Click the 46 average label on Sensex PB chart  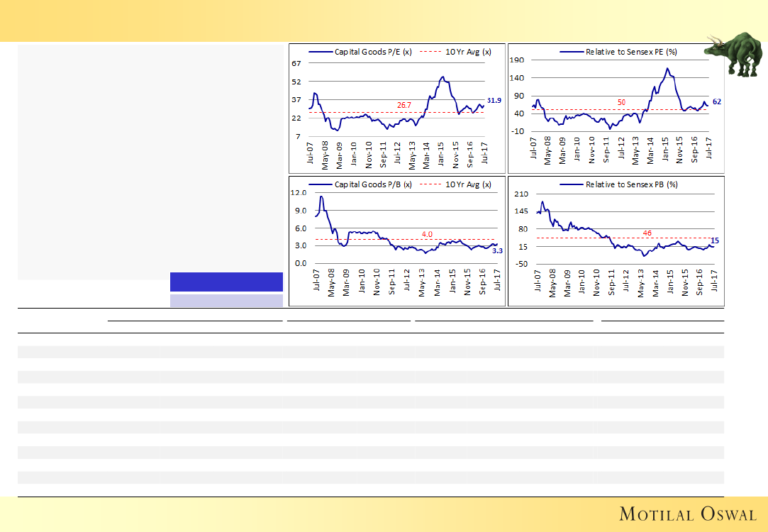[x=646, y=233]
